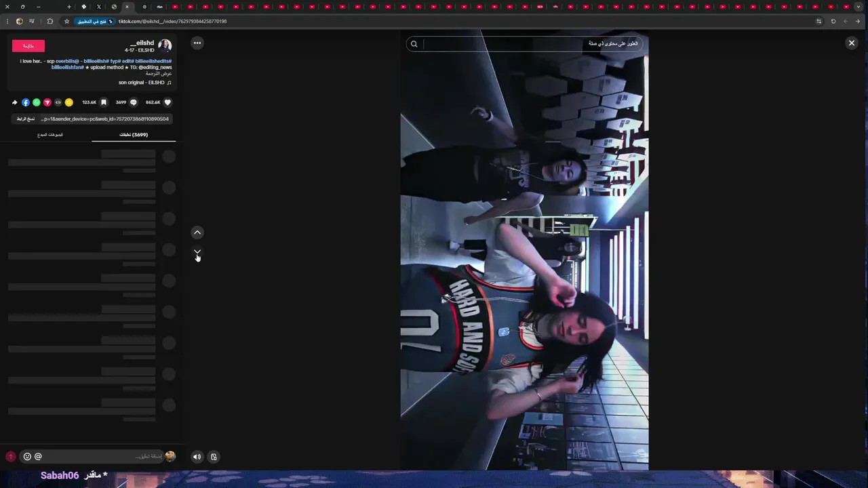This screenshot has width=868, height=488.
Task: Click the embed code icon
Action: coord(58,102)
